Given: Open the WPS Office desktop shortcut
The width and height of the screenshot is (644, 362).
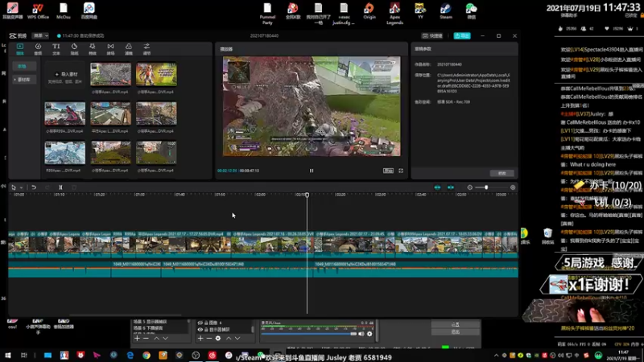Looking at the screenshot, I should tap(38, 11).
